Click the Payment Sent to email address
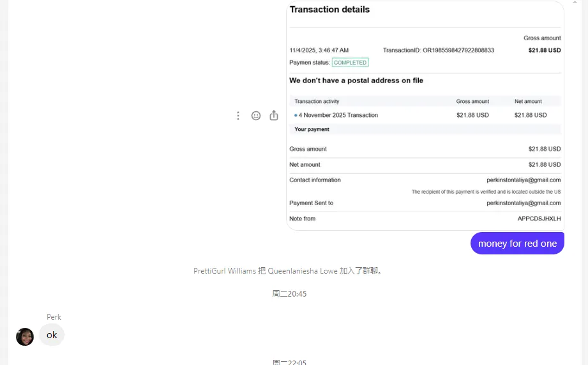Image resolution: width=588 pixels, height=365 pixels. point(523,203)
